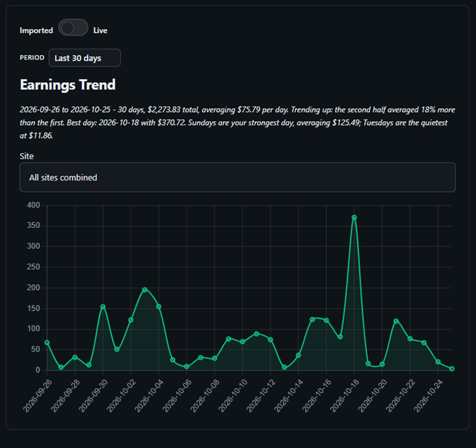Viewport: 476px width, 448px height.
Task: Click the peak data point on 2026-10-18
Action: (354, 218)
